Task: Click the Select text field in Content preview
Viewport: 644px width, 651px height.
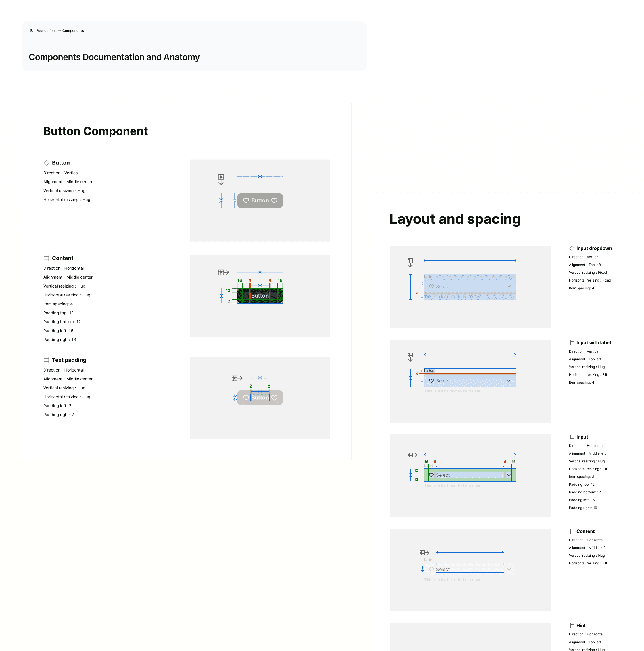Action: (x=469, y=569)
